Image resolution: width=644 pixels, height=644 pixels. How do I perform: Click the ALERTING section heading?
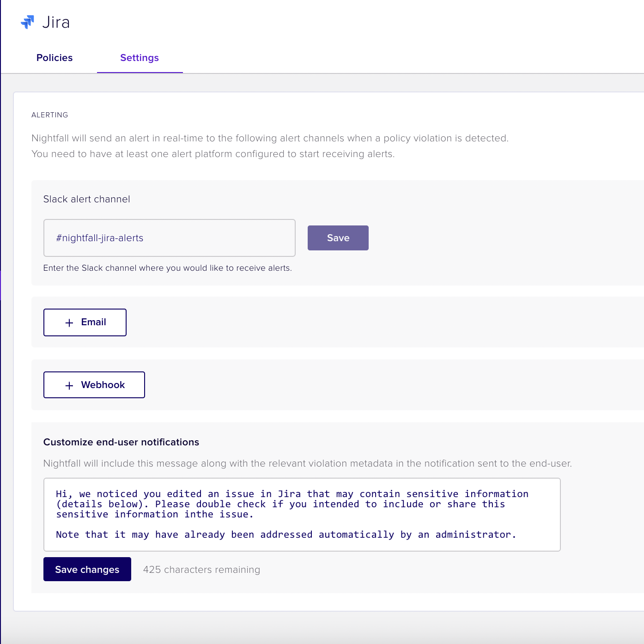pos(50,115)
